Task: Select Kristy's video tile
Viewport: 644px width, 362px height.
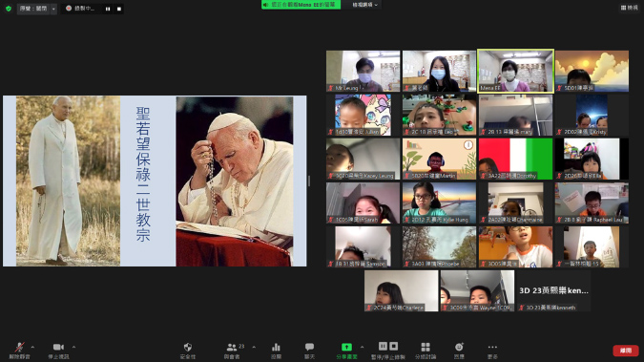Action: (592, 115)
